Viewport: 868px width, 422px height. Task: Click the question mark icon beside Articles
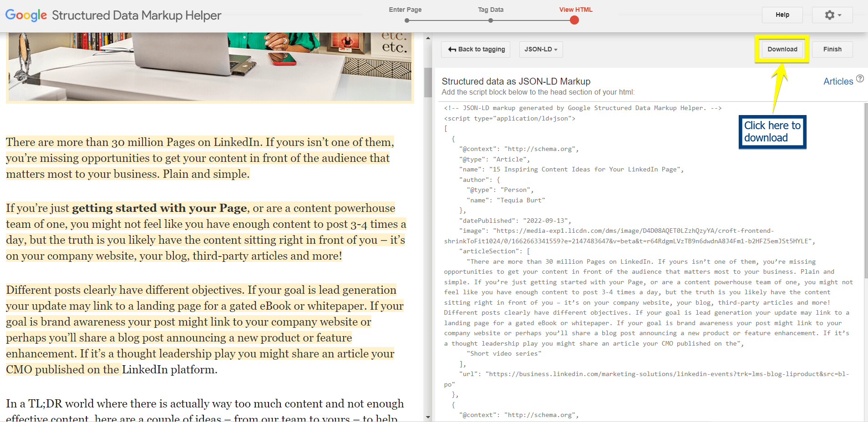pyautogui.click(x=859, y=78)
